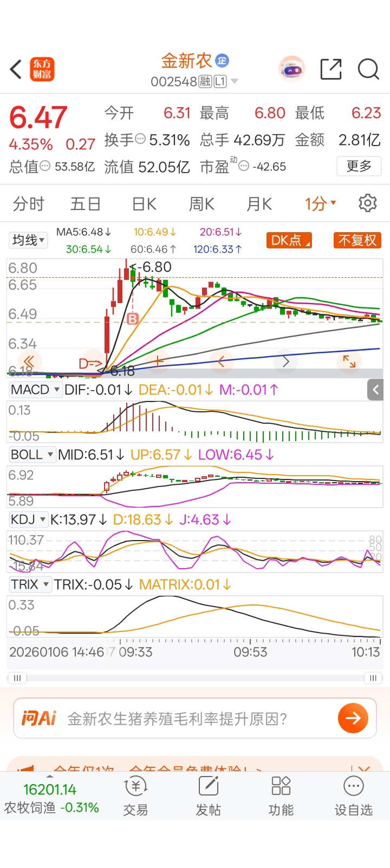The height and width of the screenshot is (868, 390).
Task: Tap the 总值 info icon
Action: coord(45,166)
